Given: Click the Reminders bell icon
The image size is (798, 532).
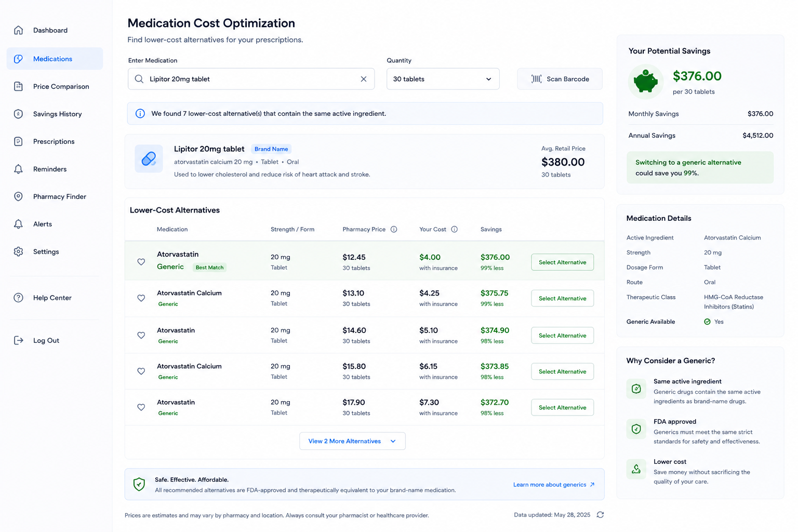Looking at the screenshot, I should click(x=18, y=169).
